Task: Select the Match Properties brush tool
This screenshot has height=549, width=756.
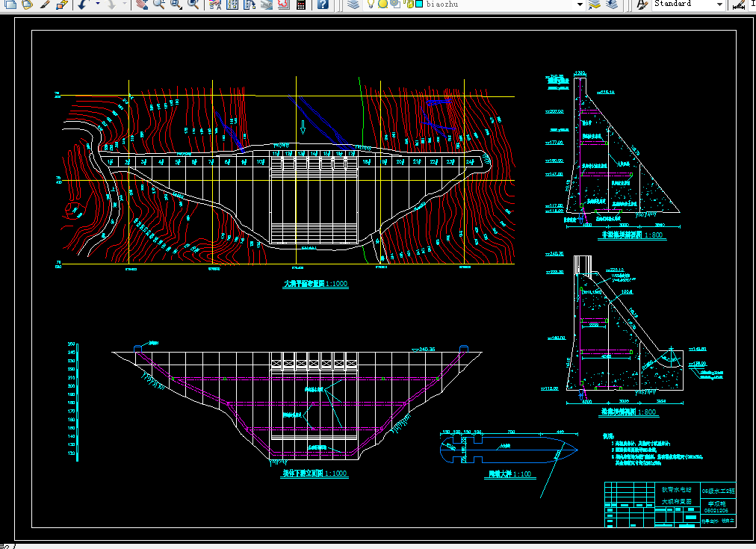Action: pyautogui.click(x=44, y=4)
